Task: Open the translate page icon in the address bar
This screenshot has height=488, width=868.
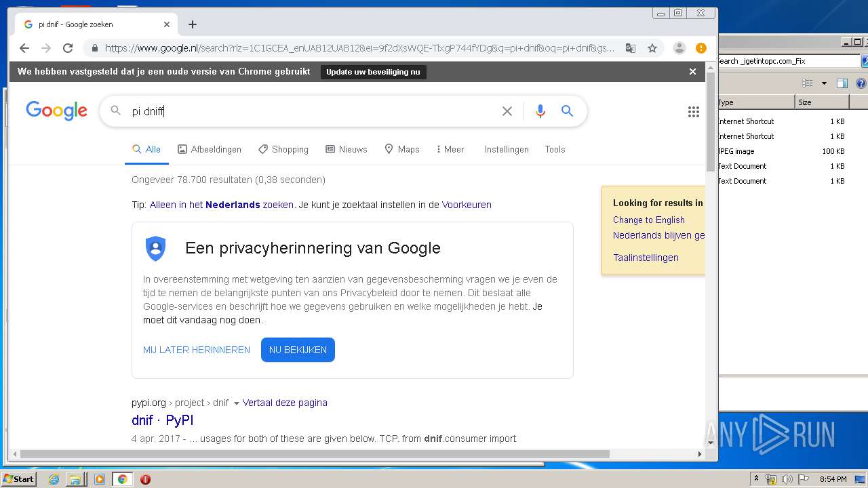Action: click(x=631, y=48)
